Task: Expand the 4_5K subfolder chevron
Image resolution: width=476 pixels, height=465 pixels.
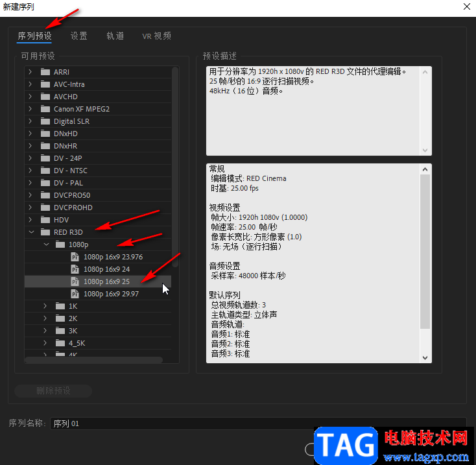Action: (45, 343)
